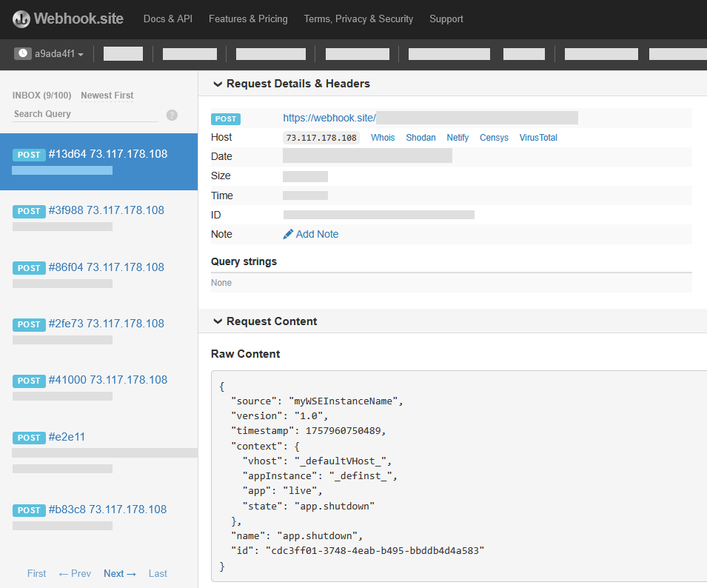
Task: Go to Last page of requests
Action: tap(158, 574)
